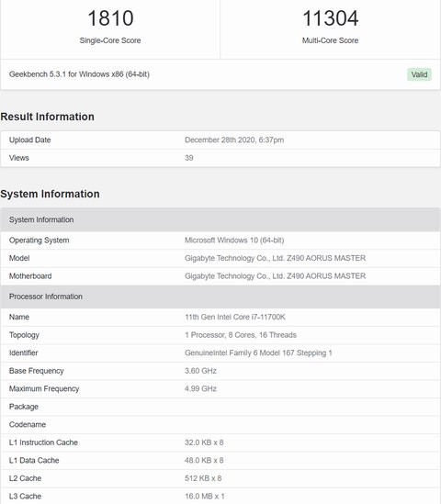
Task: Select the Z490 AORUS MASTER value in Motherboard row
Action: tap(275, 276)
